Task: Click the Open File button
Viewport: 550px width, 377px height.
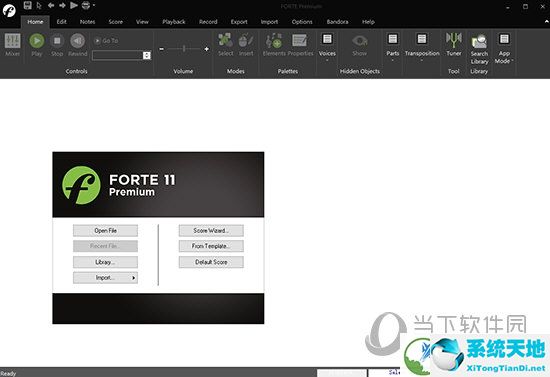Action: tap(105, 230)
